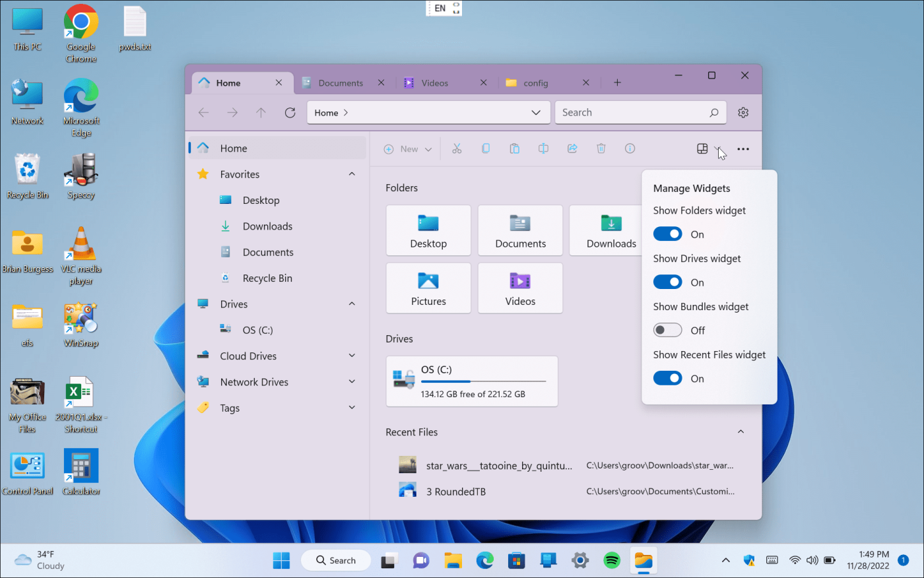Open Microsoft Store from taskbar

click(516, 561)
